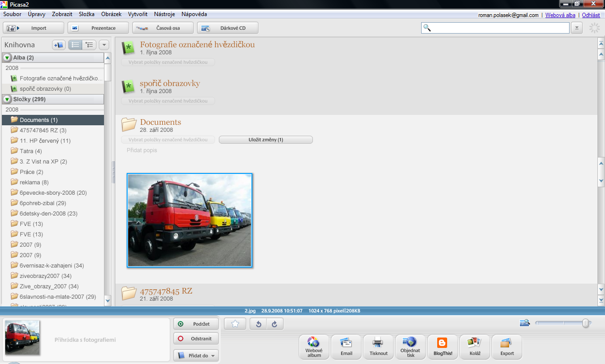The width and height of the screenshot is (605, 364).
Task: Open the Složka menu
Action: click(x=86, y=14)
